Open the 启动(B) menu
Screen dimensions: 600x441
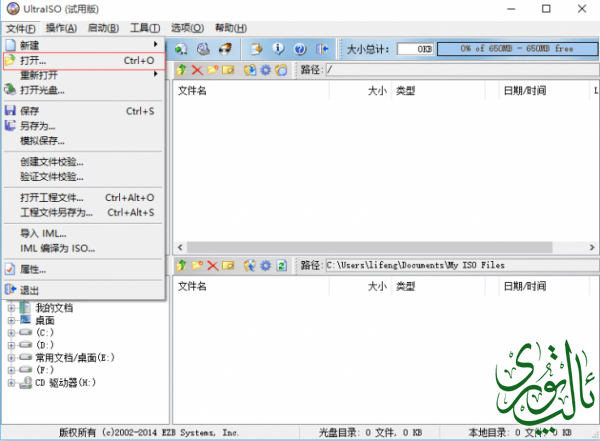(x=103, y=28)
